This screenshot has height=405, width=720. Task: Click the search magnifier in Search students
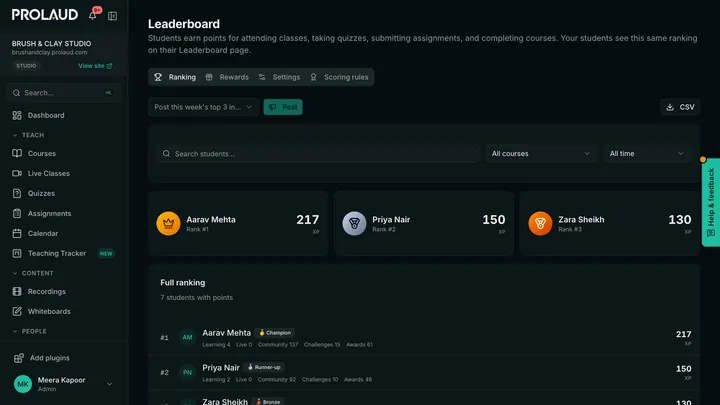(x=166, y=154)
